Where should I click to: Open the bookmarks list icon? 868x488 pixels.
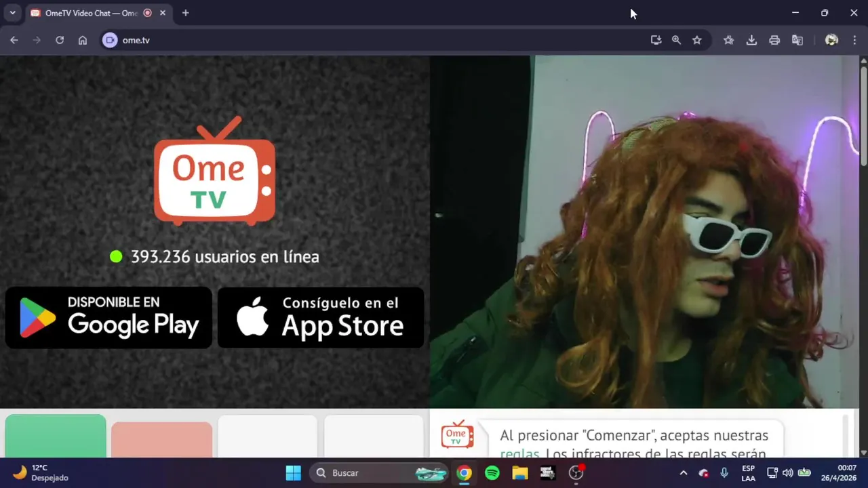729,40
